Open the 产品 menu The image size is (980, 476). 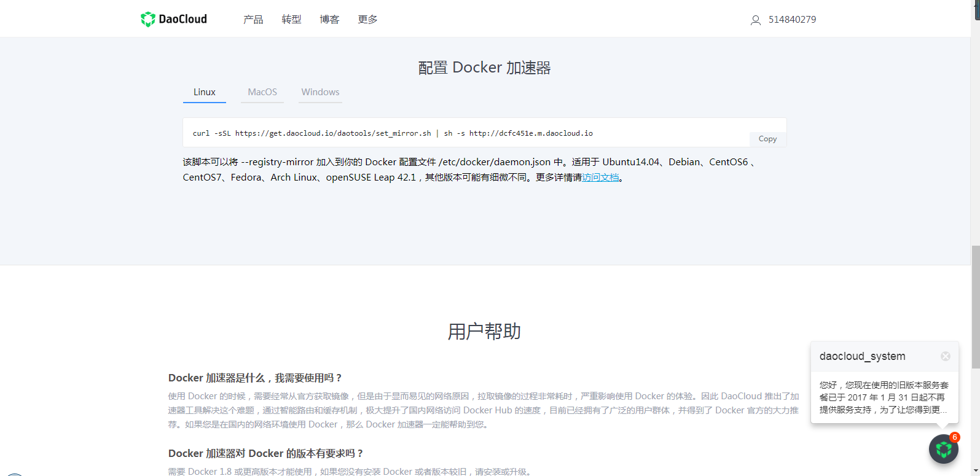(253, 20)
